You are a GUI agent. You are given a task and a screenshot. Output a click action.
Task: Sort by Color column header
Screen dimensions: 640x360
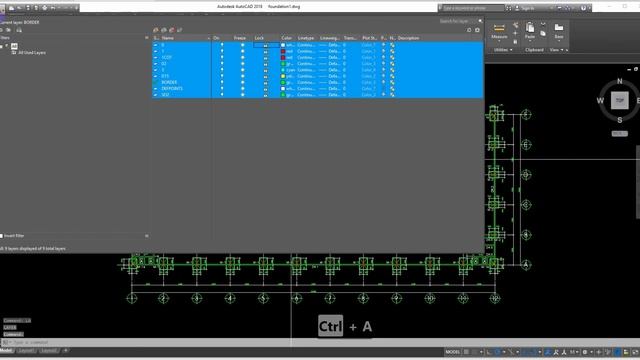tap(287, 38)
